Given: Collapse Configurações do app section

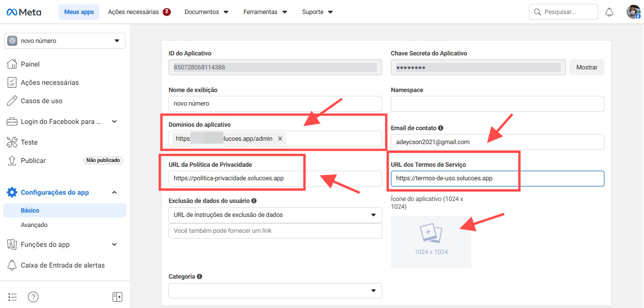Looking at the screenshot, I should 114,192.
